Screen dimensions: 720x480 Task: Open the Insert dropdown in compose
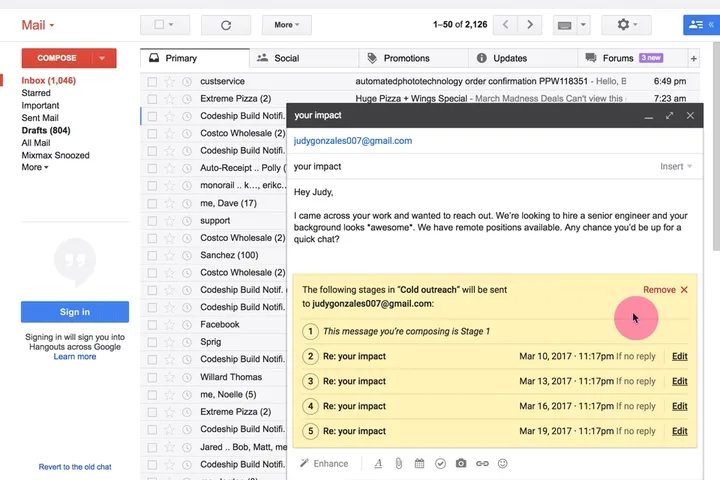(x=675, y=166)
